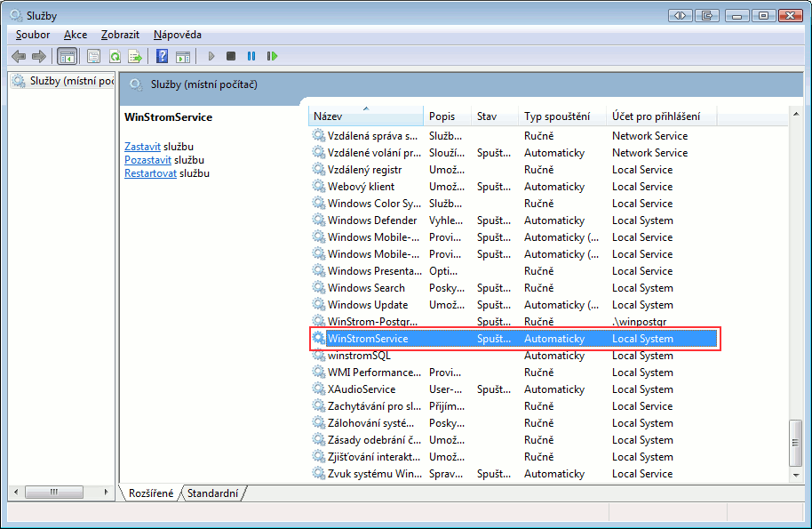Click the WinStromService gear icon
This screenshot has height=529, width=812.
coord(318,339)
